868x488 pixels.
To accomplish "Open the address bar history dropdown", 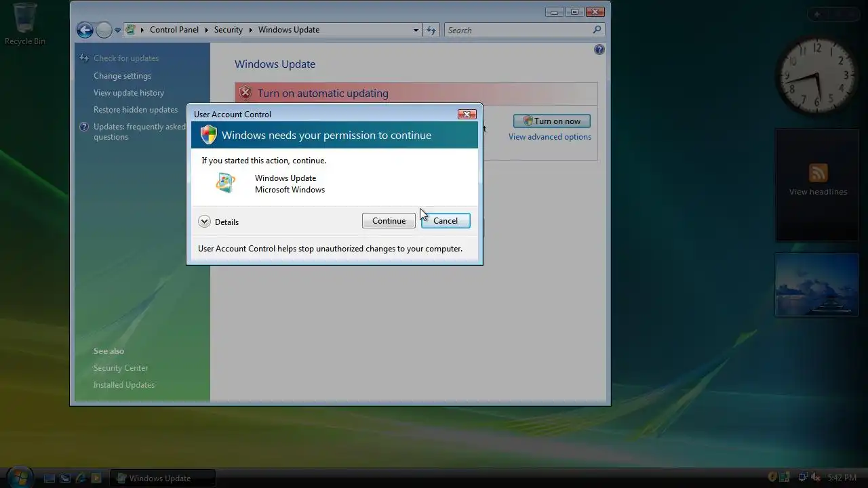I will click(416, 30).
